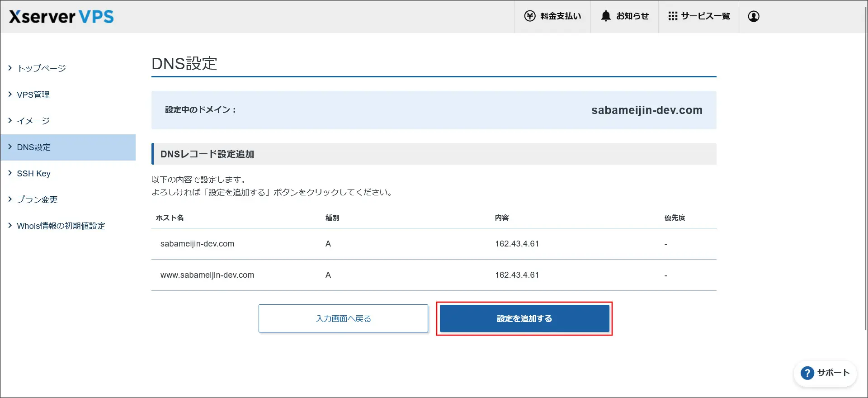Screen dimensions: 868x398
Task: Click the chevron beside SSH Key
Action: (x=10, y=173)
